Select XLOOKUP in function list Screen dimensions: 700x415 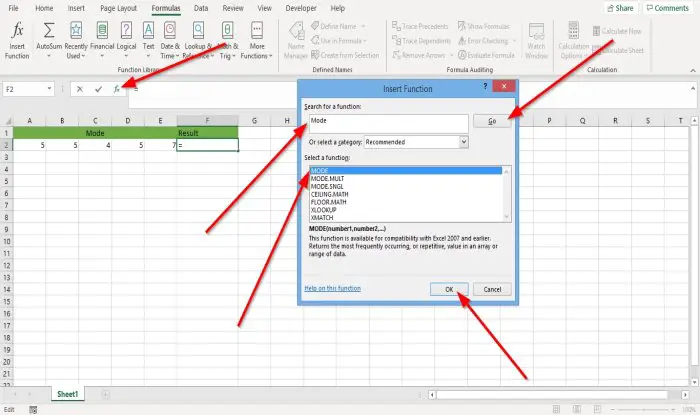click(406, 210)
